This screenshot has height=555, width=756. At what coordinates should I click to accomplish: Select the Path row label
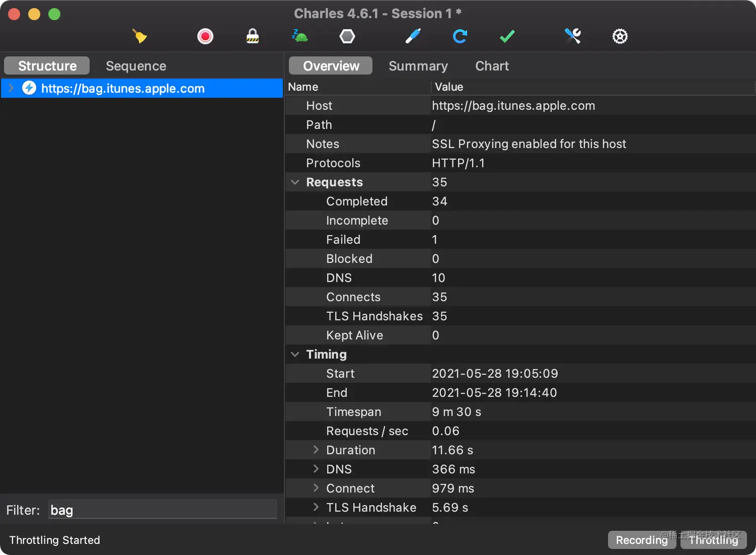click(319, 125)
